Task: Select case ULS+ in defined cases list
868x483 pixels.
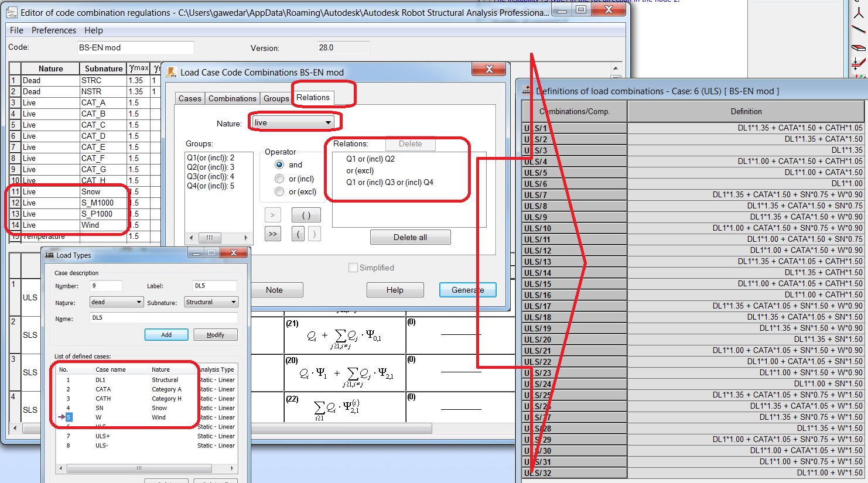Action: pyautogui.click(x=102, y=436)
